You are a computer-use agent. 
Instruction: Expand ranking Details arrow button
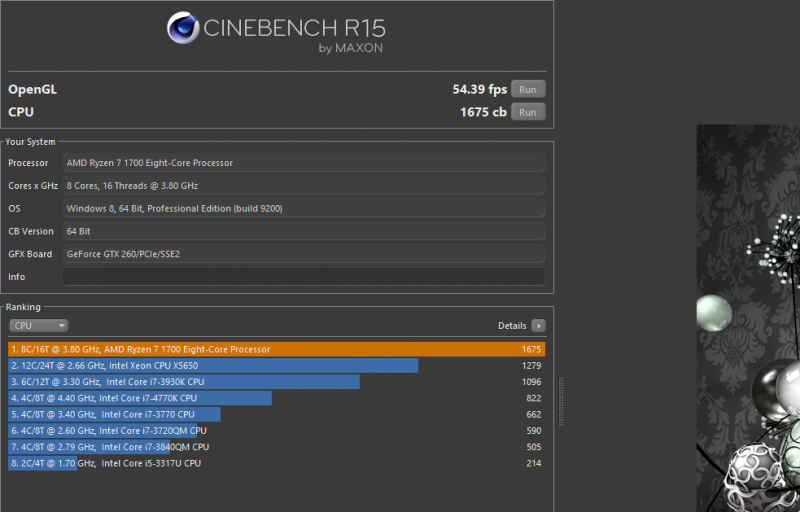(538, 325)
